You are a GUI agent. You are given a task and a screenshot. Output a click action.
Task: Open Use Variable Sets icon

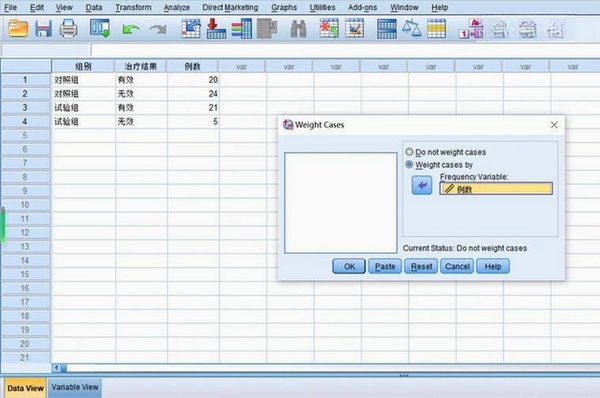tap(500, 29)
